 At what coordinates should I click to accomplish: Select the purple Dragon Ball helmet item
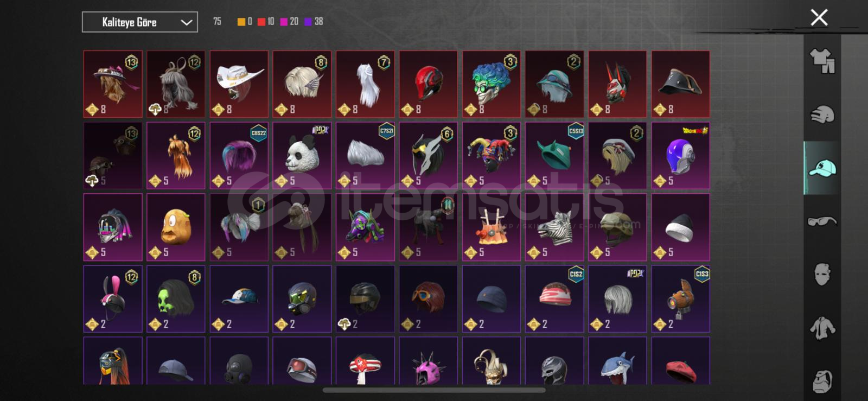(680, 156)
